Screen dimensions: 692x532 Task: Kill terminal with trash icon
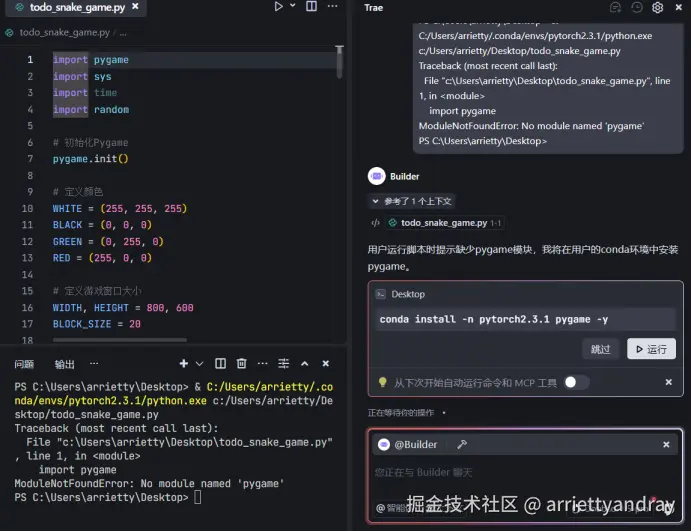241,363
